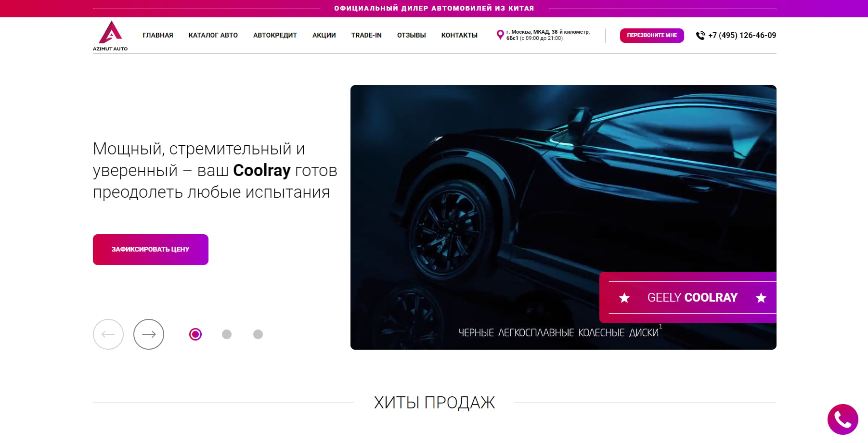This screenshot has width=868, height=443.
Task: Click the right star on Geely Coolray banner
Action: [x=761, y=298]
